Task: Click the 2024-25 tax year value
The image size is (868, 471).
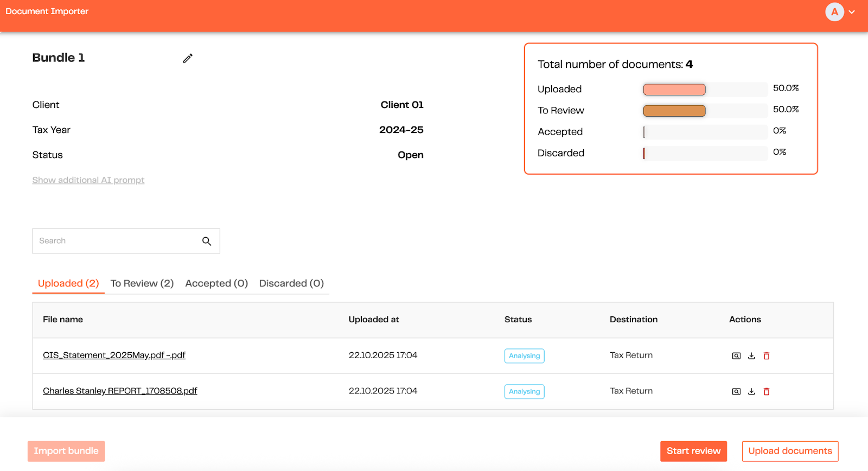Action: tap(401, 130)
